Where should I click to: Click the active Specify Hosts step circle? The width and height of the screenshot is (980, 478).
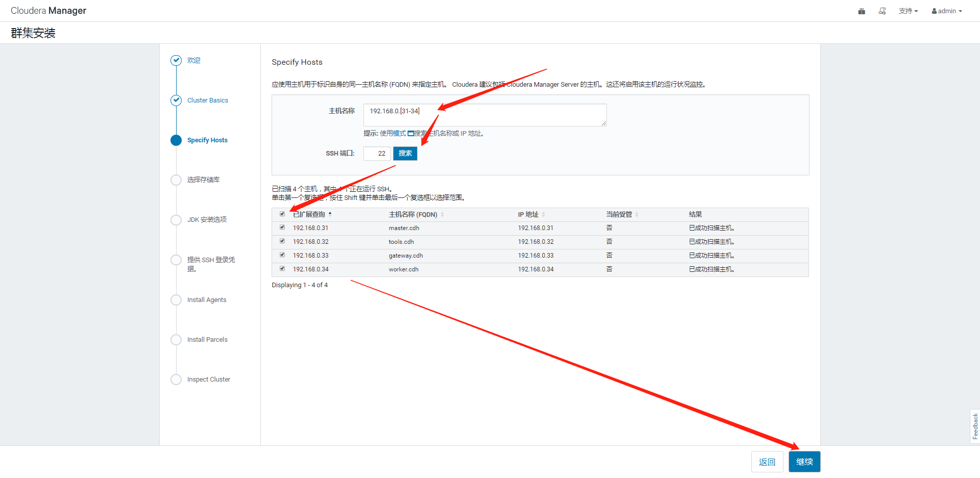coord(176,140)
